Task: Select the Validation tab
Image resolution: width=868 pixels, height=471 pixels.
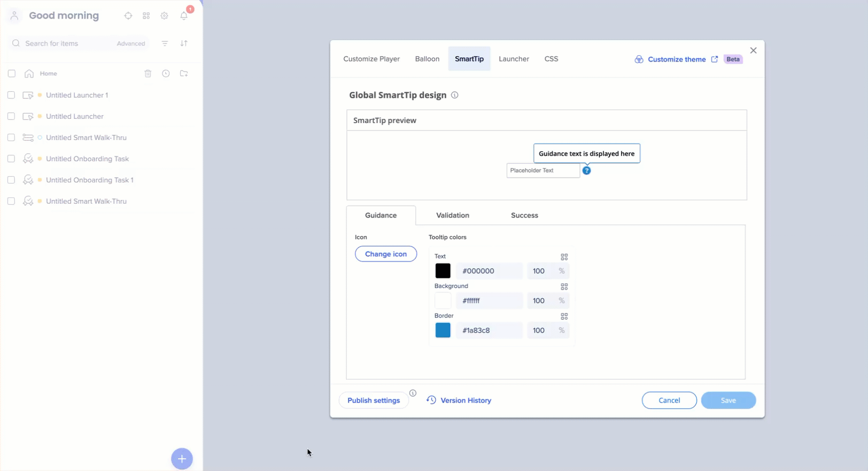Action: coord(453,215)
